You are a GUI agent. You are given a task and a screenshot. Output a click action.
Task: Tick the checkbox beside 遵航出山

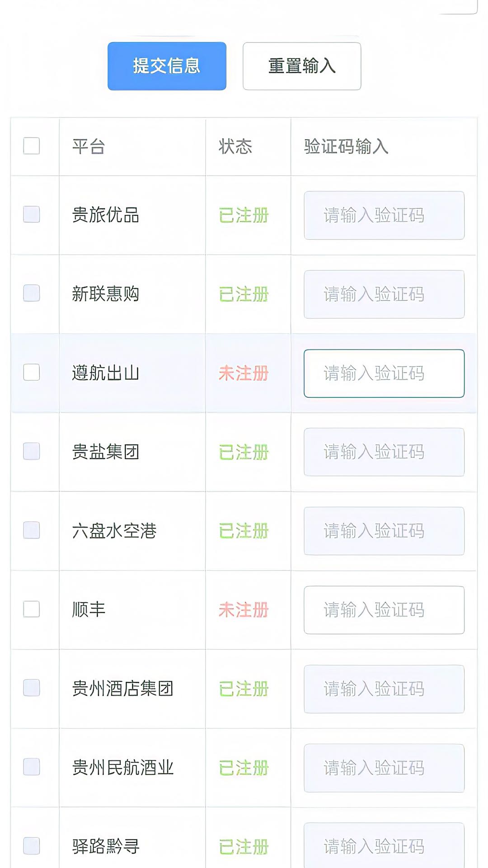coord(32,373)
